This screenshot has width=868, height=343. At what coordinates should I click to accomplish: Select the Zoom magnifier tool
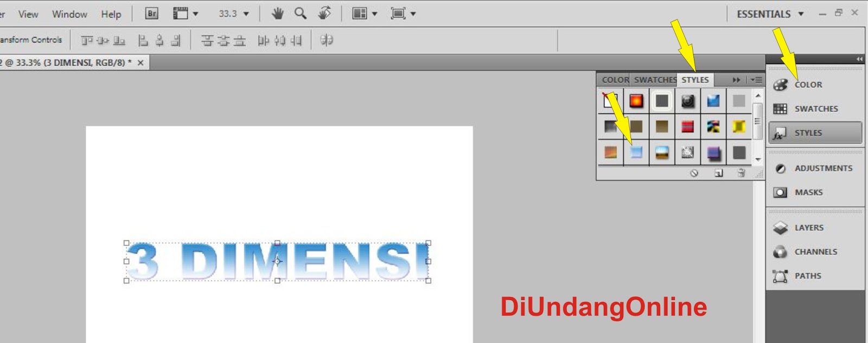301,14
